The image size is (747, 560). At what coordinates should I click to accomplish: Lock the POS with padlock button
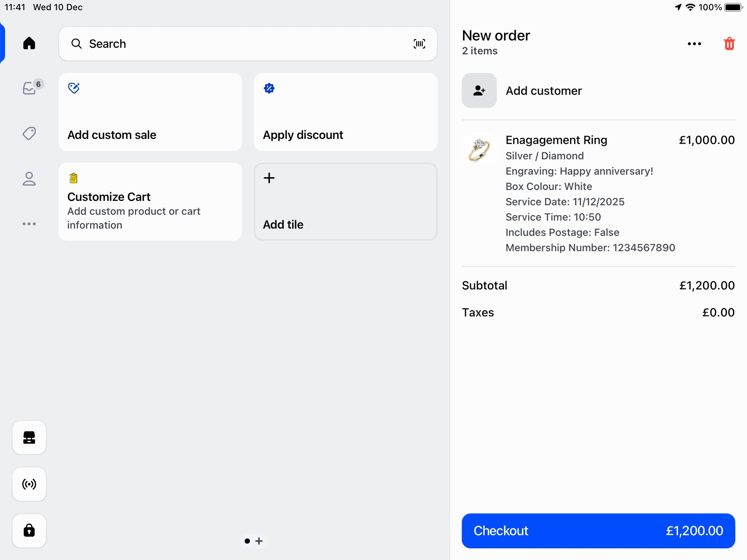pyautogui.click(x=29, y=530)
